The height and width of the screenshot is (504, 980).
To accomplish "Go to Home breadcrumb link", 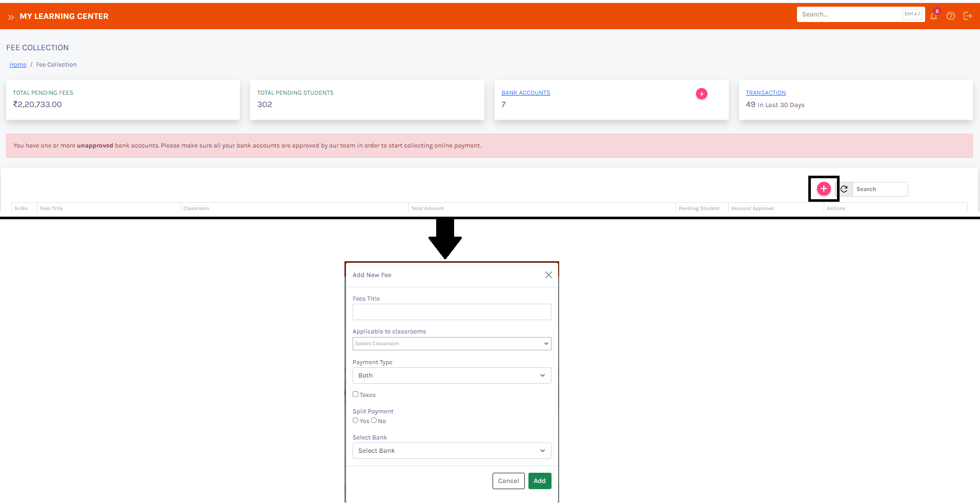I will click(x=18, y=65).
